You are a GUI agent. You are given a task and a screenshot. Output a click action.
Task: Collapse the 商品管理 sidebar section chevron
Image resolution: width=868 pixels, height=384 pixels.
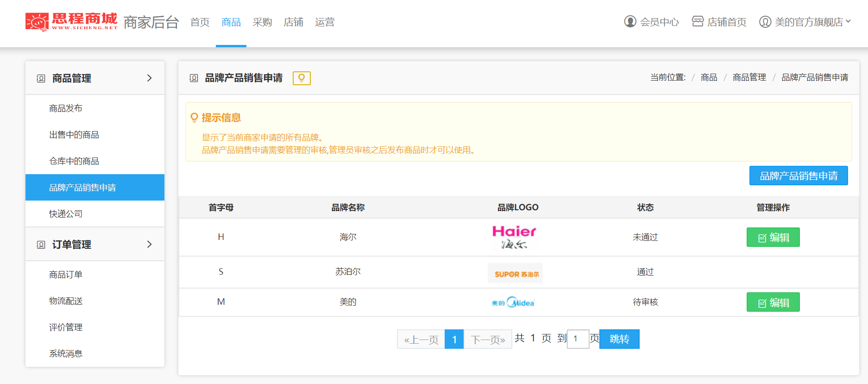point(149,78)
